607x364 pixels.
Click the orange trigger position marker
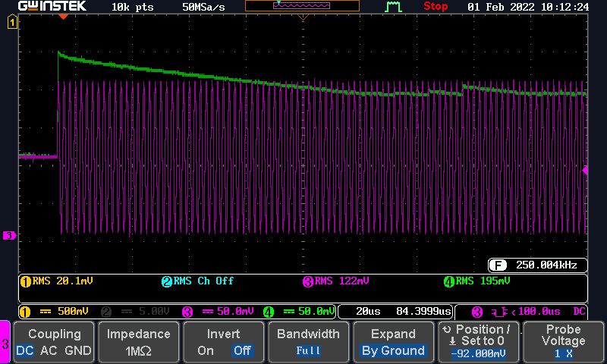pos(63,16)
